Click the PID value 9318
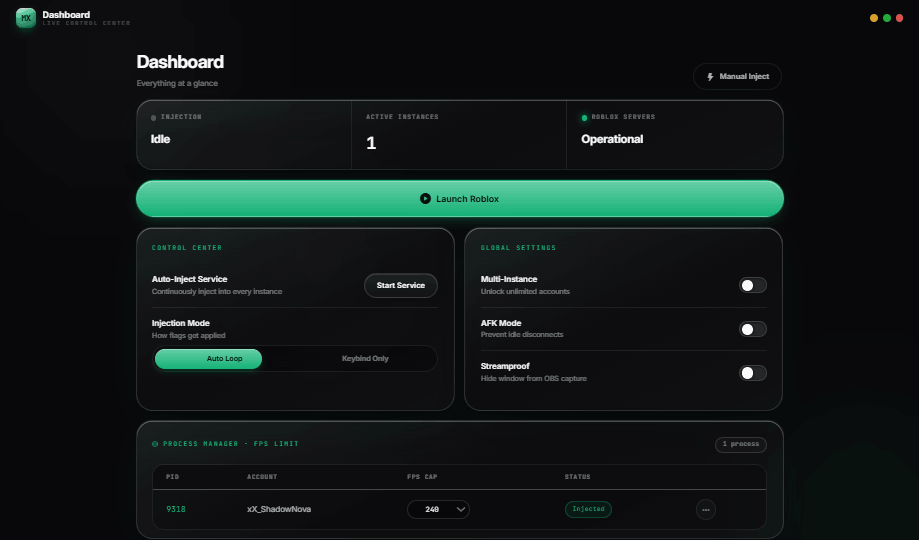The image size is (919, 540). click(x=176, y=509)
